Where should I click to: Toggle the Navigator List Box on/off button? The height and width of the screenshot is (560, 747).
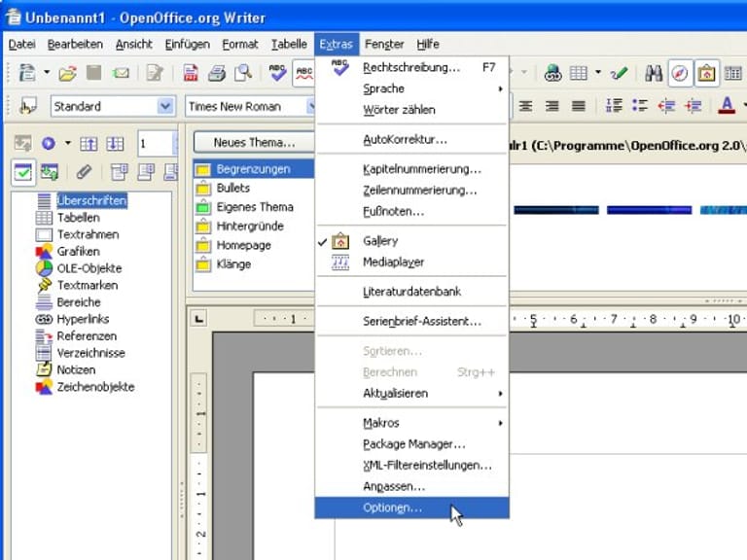click(x=23, y=172)
